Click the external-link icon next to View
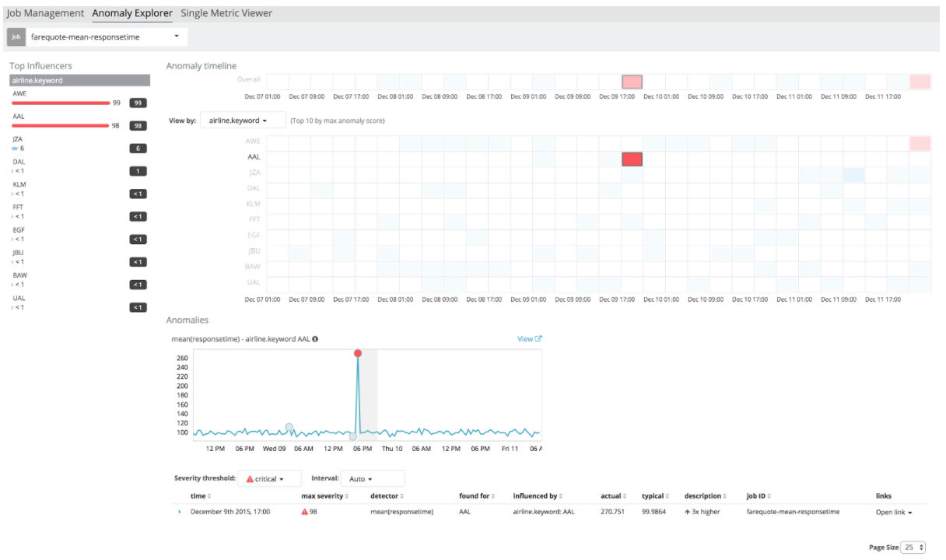 (538, 339)
